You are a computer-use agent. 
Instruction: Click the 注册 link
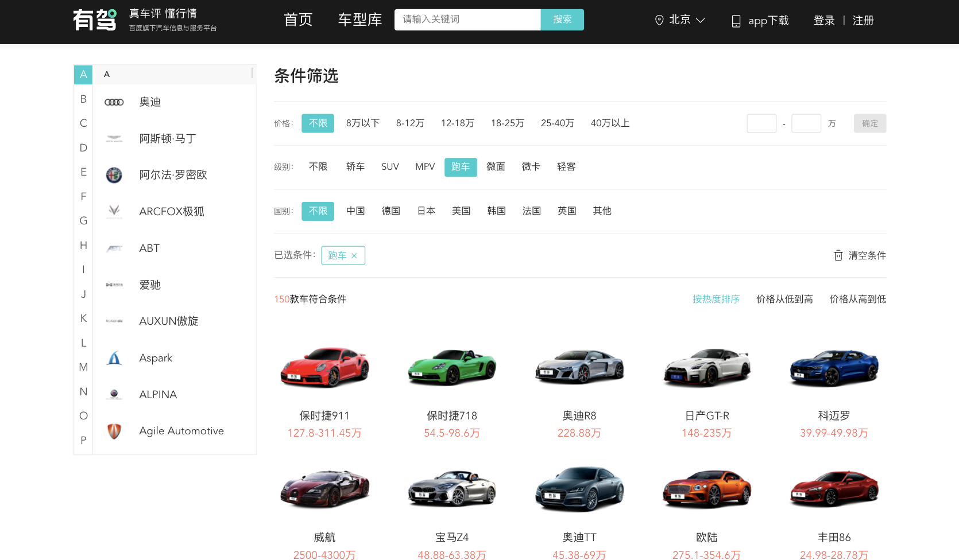coord(863,21)
